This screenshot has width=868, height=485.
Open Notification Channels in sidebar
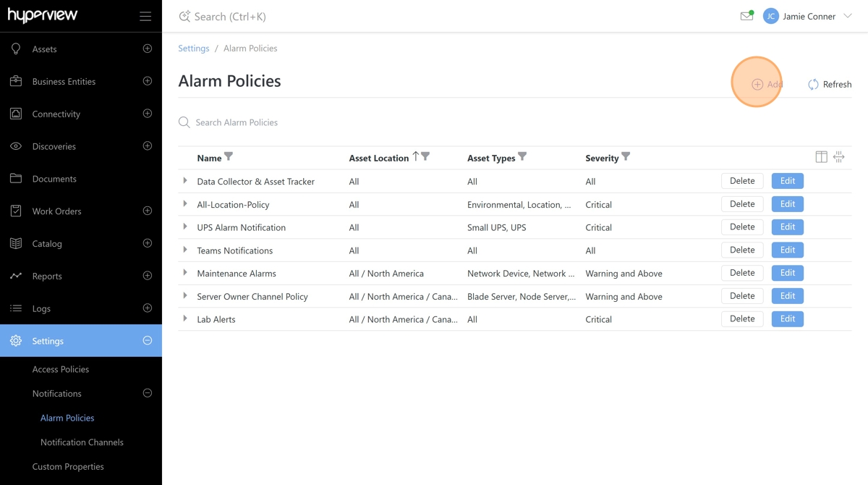click(x=82, y=442)
